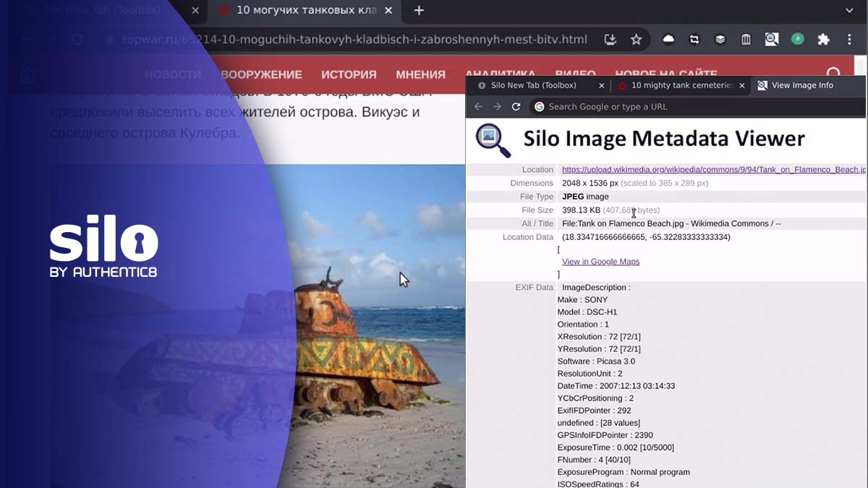Click the topwar site search magnifier
The width and height of the screenshot is (868, 488).
point(834,74)
